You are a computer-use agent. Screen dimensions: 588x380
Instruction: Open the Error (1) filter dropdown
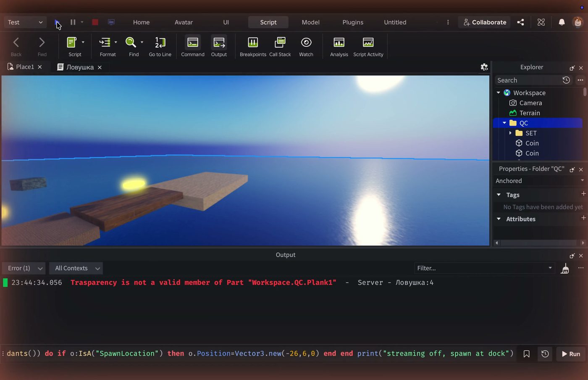(25, 268)
